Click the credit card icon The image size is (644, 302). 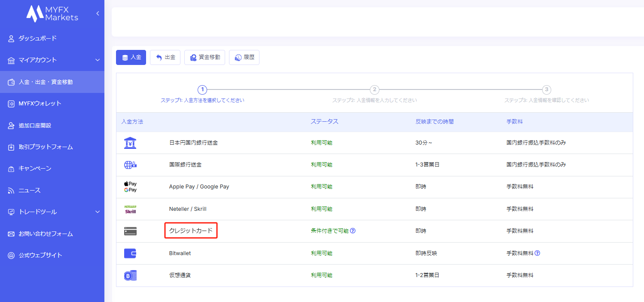130,231
